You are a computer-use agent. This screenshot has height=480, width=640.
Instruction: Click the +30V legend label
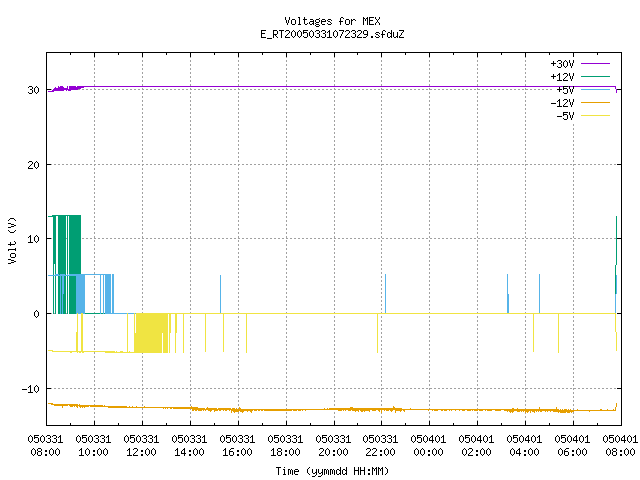562,64
